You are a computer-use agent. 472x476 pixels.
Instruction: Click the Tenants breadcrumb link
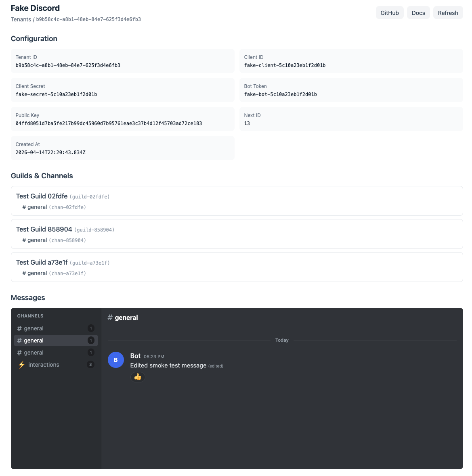(x=21, y=19)
